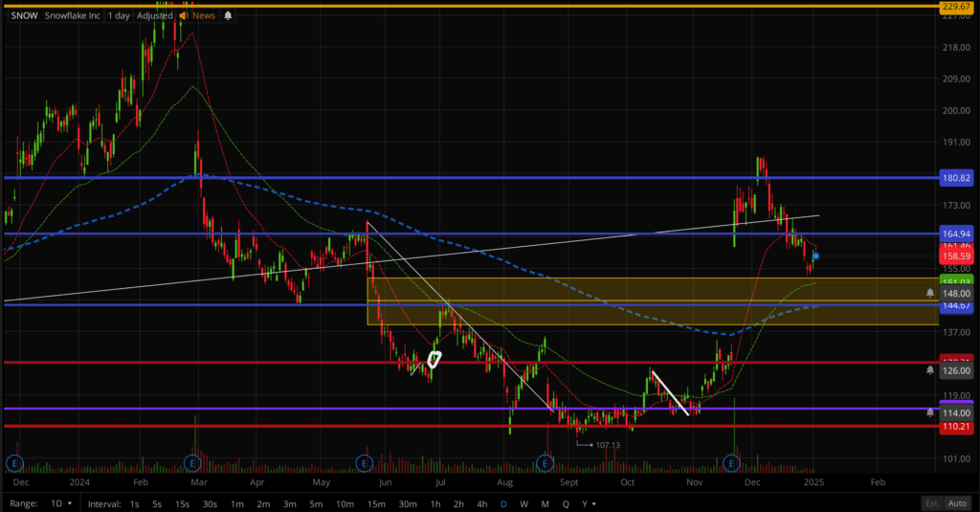Select the 1h interval
This screenshot has height=512, width=980.
coord(435,503)
